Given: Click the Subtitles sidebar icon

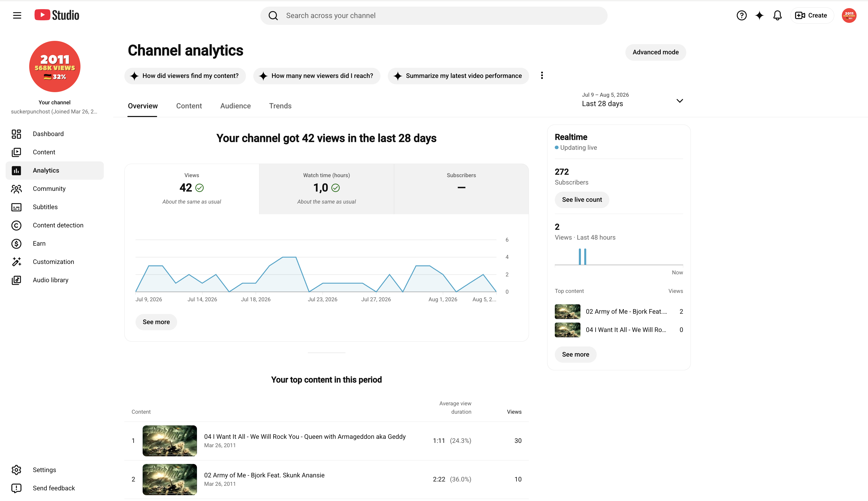Looking at the screenshot, I should (x=16, y=207).
